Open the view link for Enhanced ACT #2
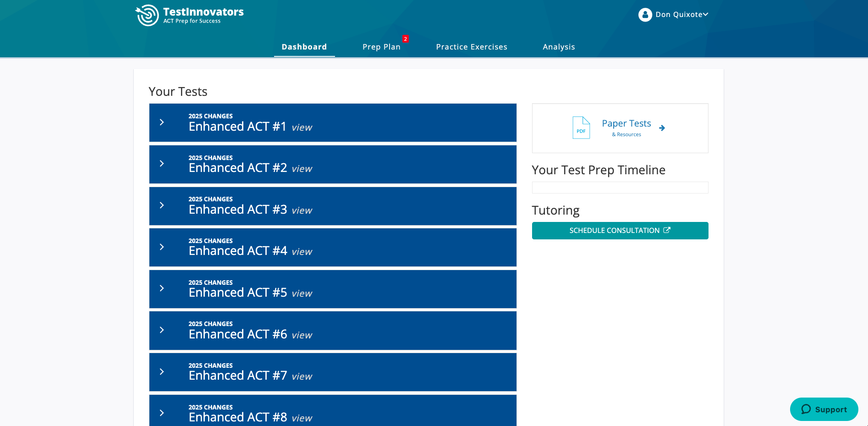This screenshot has height=426, width=868. click(x=302, y=169)
